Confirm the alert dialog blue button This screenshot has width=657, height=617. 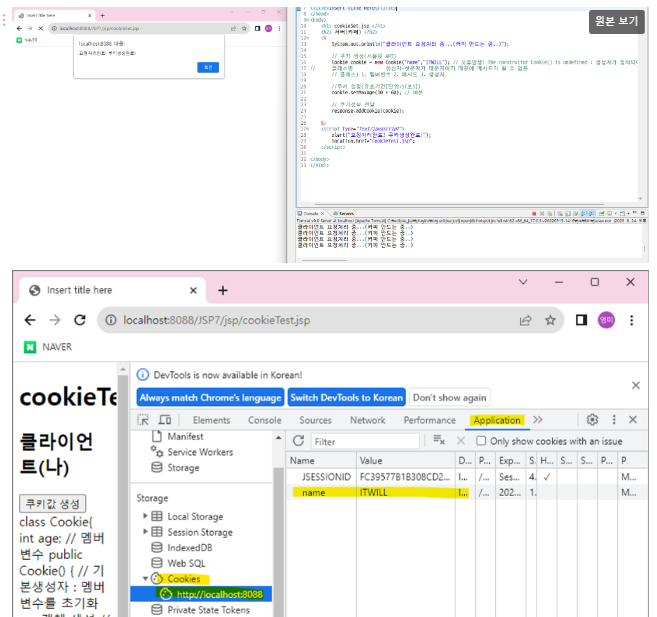[208, 67]
